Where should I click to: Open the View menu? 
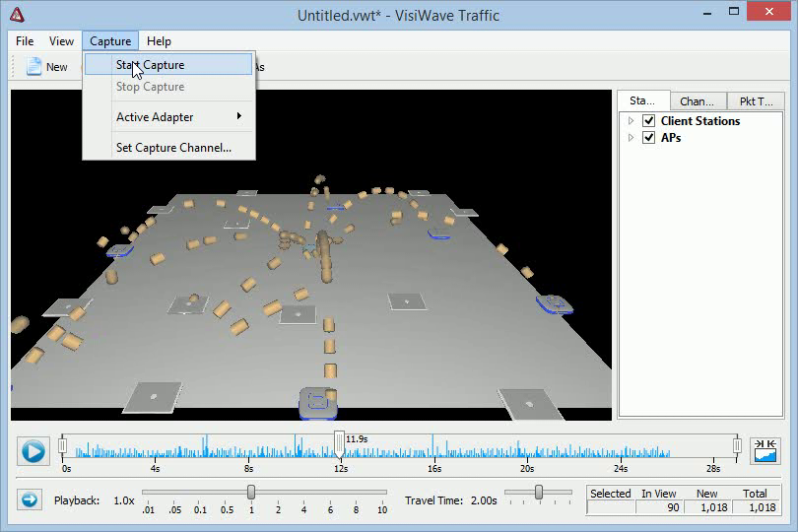pos(61,41)
